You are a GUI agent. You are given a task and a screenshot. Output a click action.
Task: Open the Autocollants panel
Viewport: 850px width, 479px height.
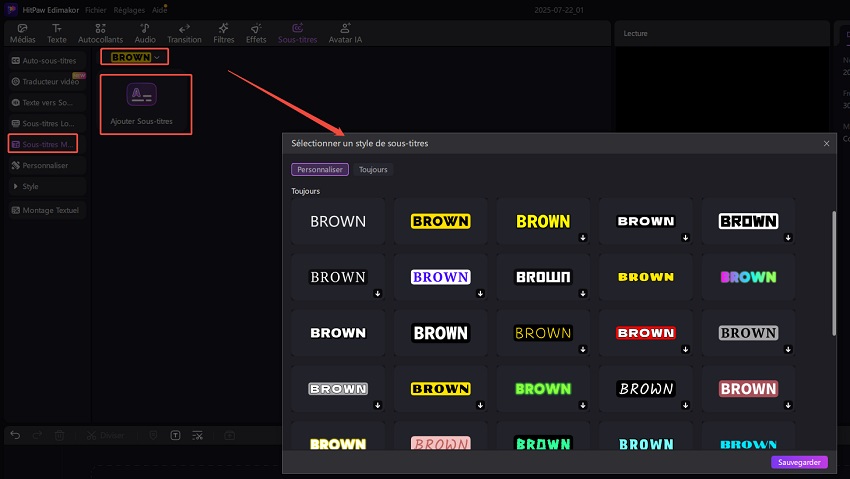[99, 33]
